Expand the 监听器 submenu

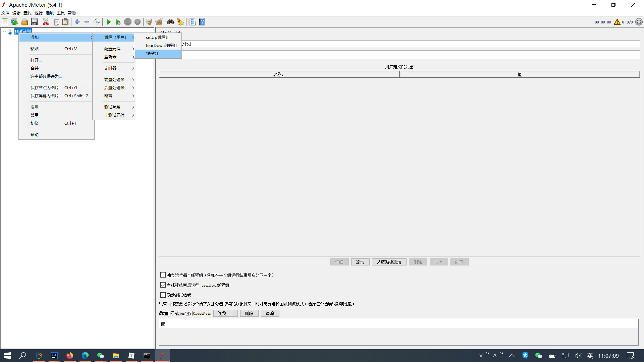(114, 57)
